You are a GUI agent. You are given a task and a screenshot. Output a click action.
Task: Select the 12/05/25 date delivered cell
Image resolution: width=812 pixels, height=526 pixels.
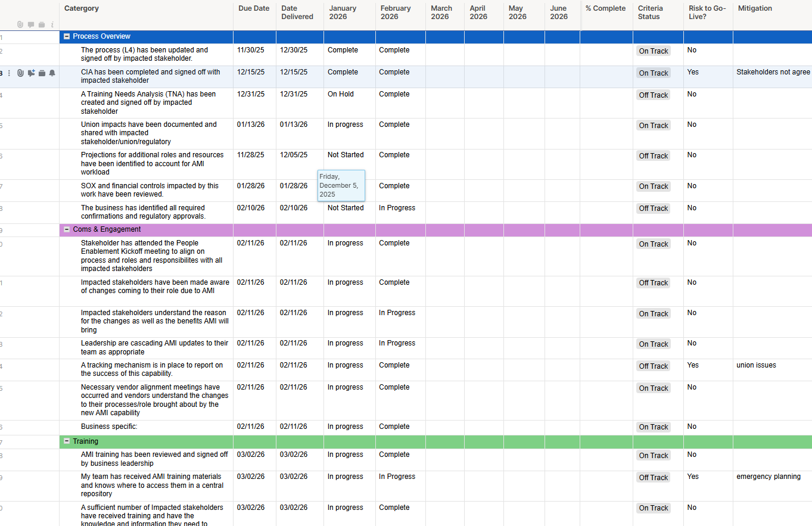tap(300, 164)
